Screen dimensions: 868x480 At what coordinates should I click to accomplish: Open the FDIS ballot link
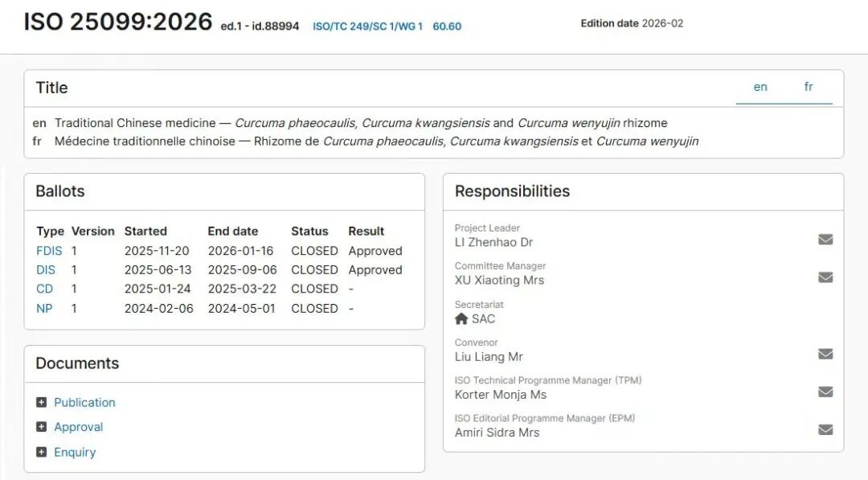coord(49,251)
